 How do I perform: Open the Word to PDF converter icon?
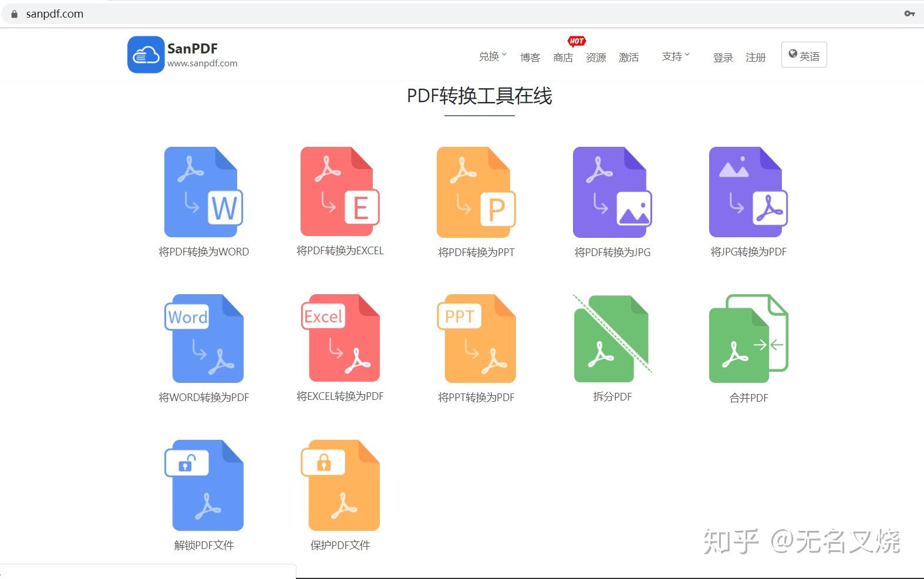pos(204,338)
